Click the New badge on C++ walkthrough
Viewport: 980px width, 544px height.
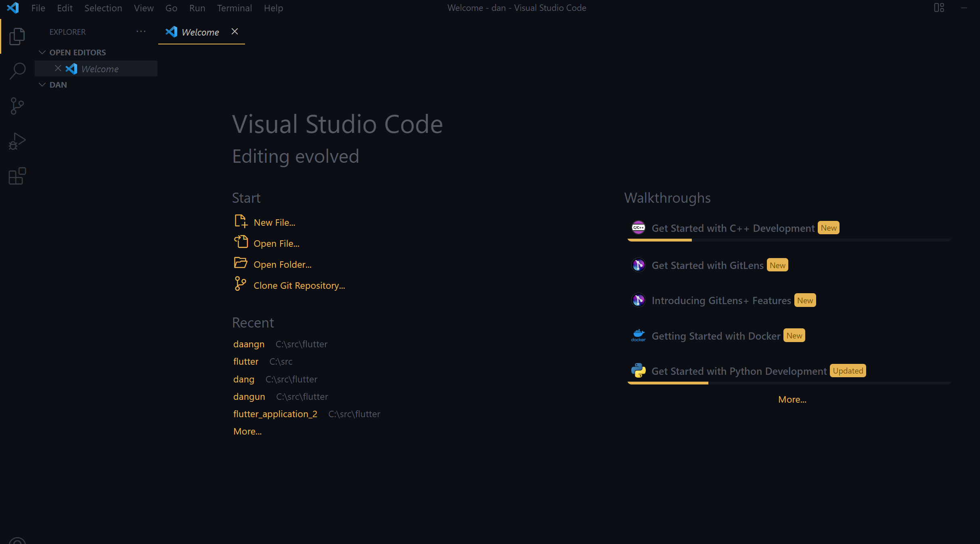pyautogui.click(x=828, y=228)
